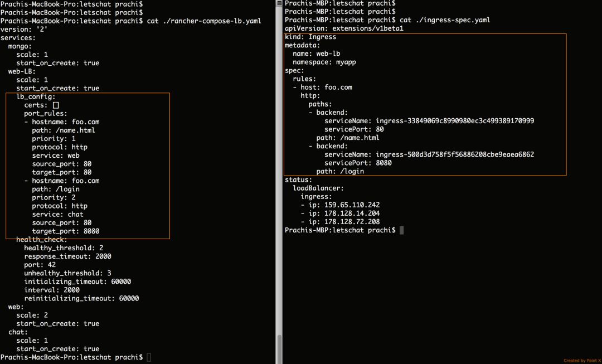The width and height of the screenshot is (602, 364).
Task: Click 'path: /name.html' in the left terminal
Action: [64, 130]
